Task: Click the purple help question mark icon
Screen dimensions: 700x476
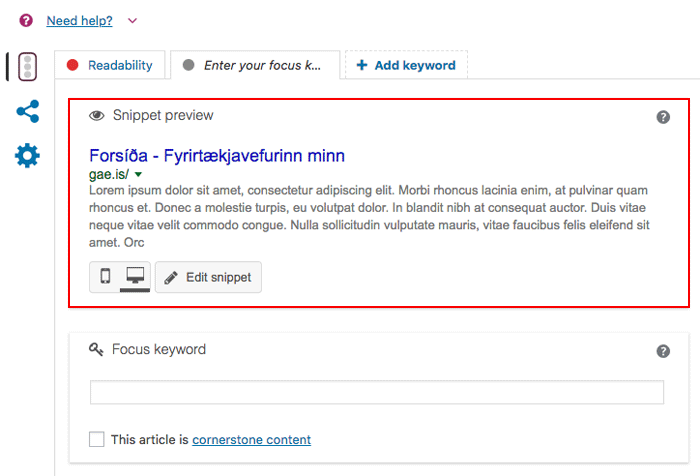Action: (x=26, y=20)
